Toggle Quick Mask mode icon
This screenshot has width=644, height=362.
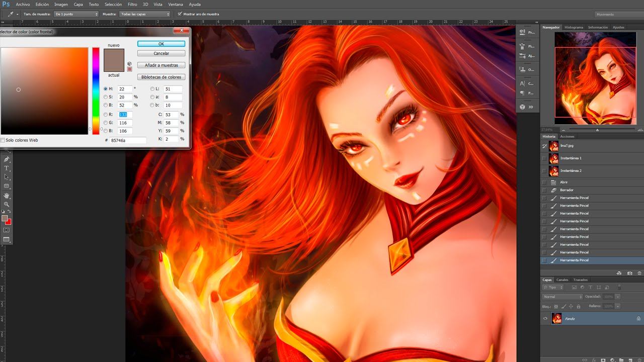[x=7, y=230]
